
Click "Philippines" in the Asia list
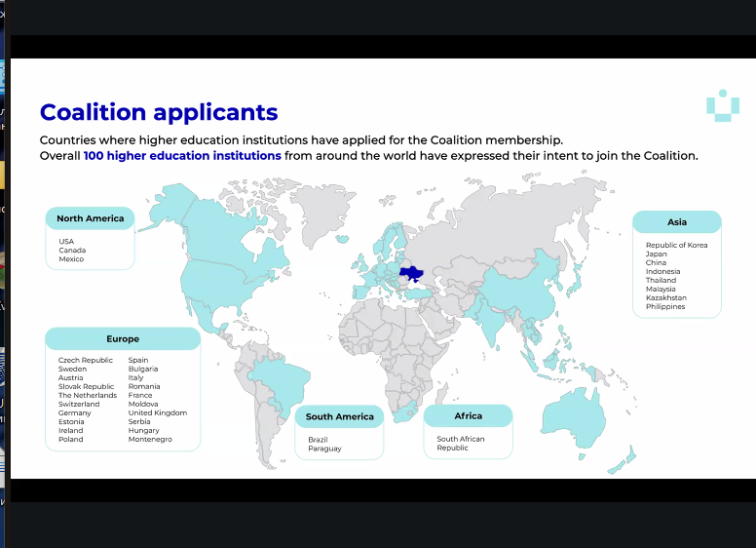point(664,306)
